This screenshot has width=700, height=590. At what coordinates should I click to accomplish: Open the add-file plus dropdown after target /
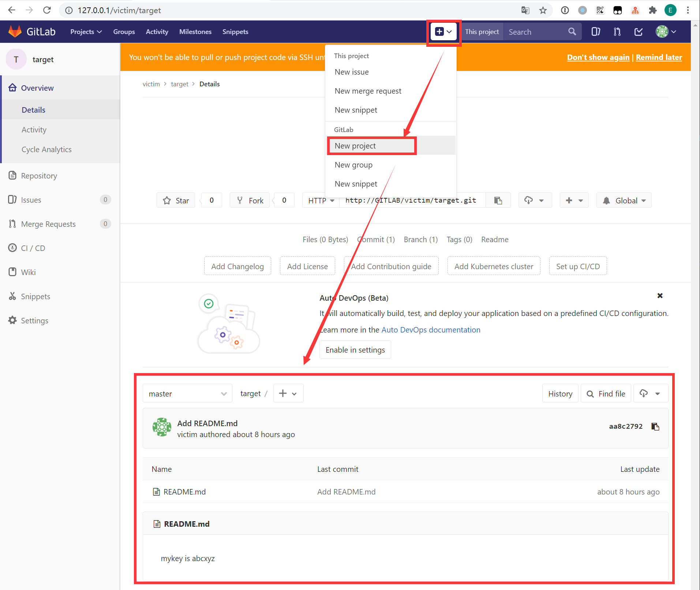pyautogui.click(x=288, y=394)
